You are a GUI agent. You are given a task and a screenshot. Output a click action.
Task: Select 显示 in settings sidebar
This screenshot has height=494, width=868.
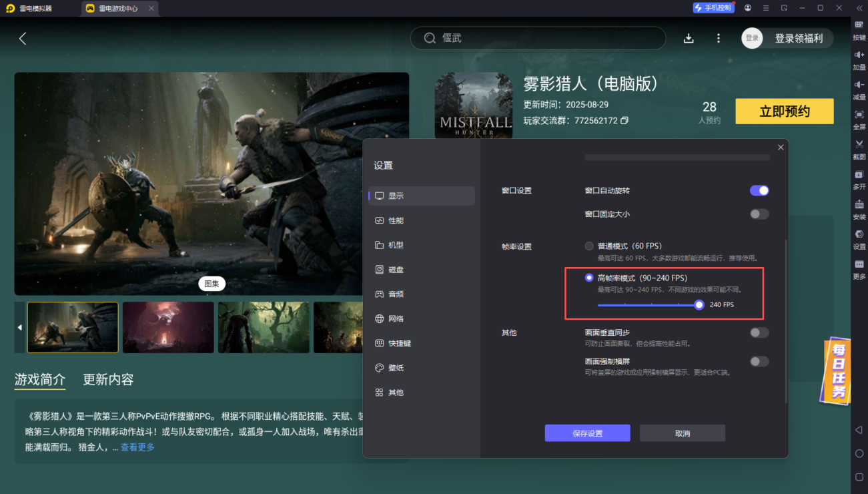pyautogui.click(x=422, y=196)
